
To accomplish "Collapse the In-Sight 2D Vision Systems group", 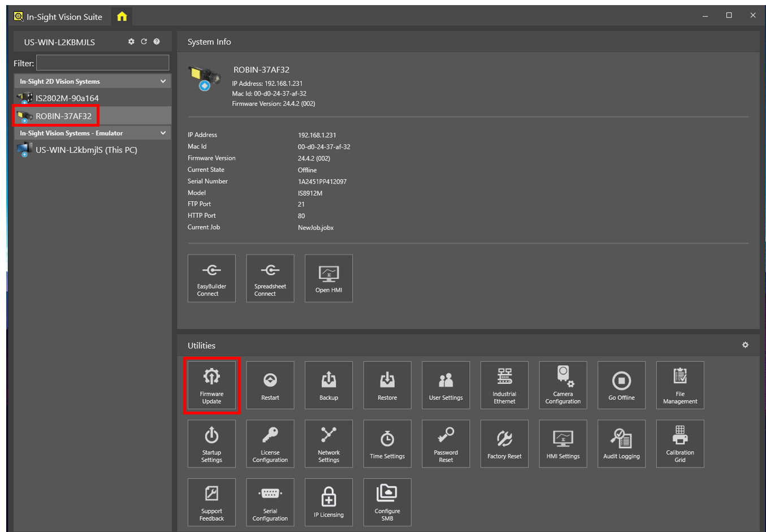I will tap(163, 81).
